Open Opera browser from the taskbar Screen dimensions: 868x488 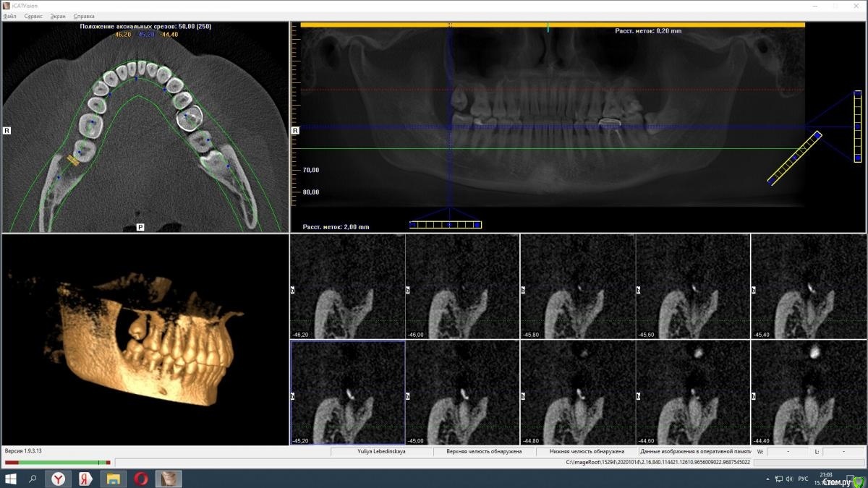click(x=142, y=479)
